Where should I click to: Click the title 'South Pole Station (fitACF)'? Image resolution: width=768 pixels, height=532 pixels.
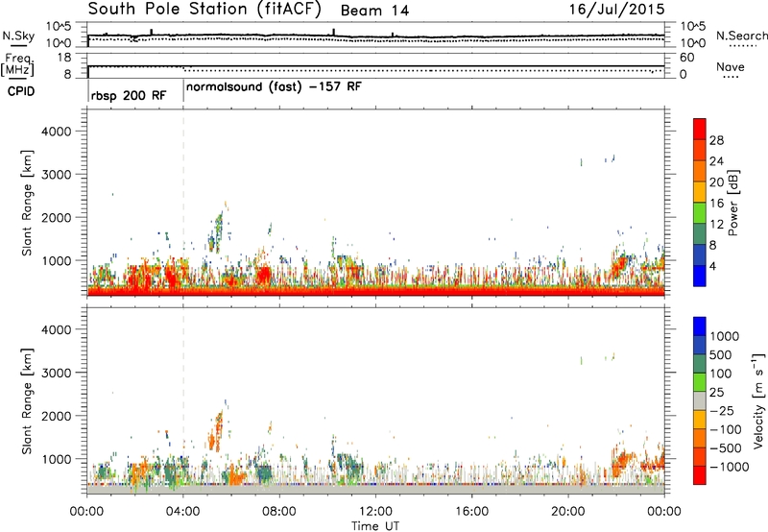pyautogui.click(x=204, y=10)
